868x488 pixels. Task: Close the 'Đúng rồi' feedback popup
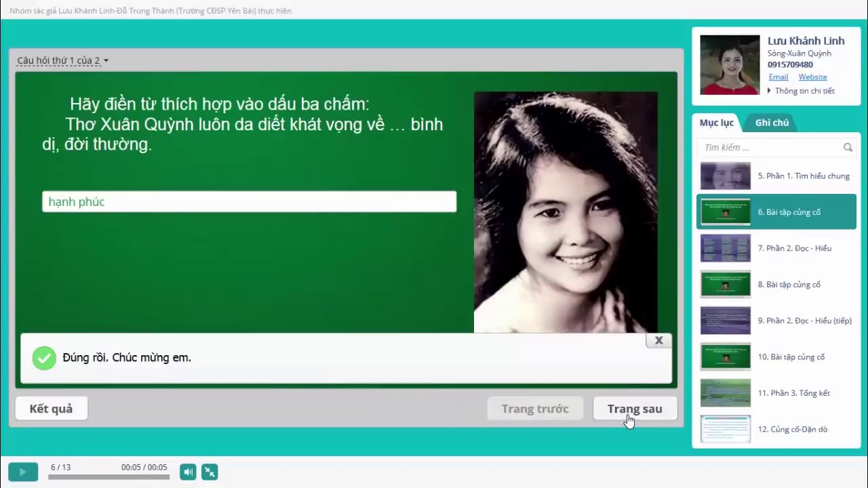coord(658,341)
